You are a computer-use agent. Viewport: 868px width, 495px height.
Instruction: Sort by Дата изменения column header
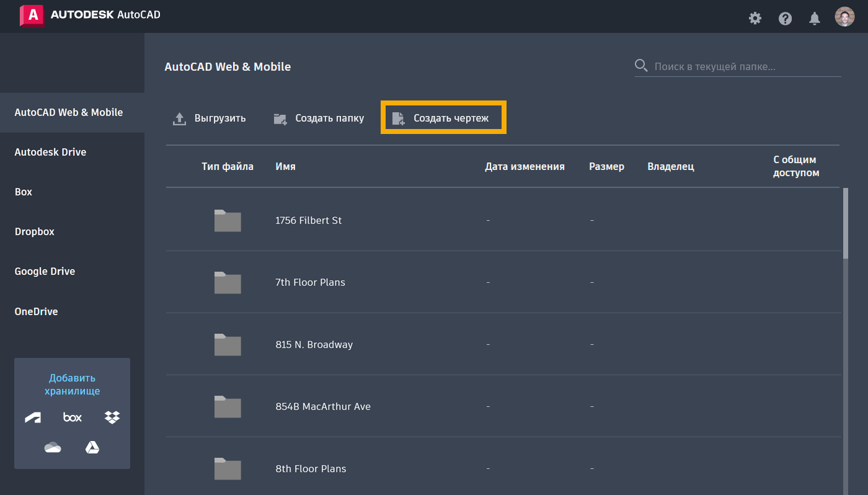[525, 166]
